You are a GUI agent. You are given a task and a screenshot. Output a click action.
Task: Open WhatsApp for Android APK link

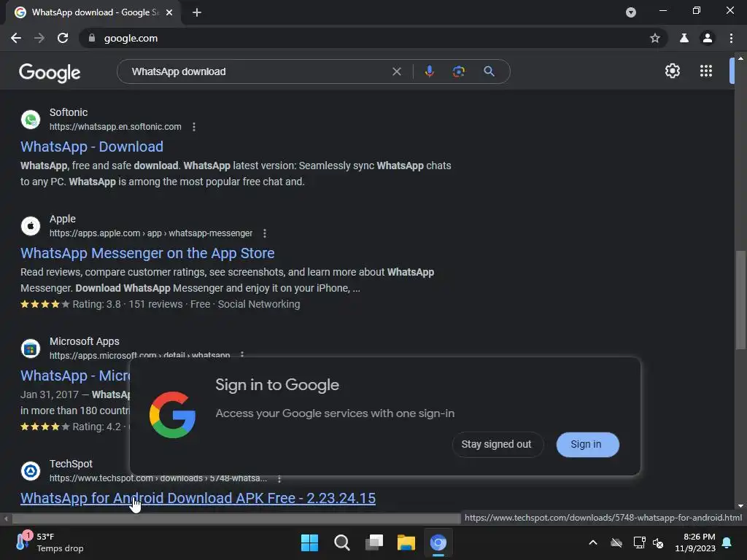(198, 498)
